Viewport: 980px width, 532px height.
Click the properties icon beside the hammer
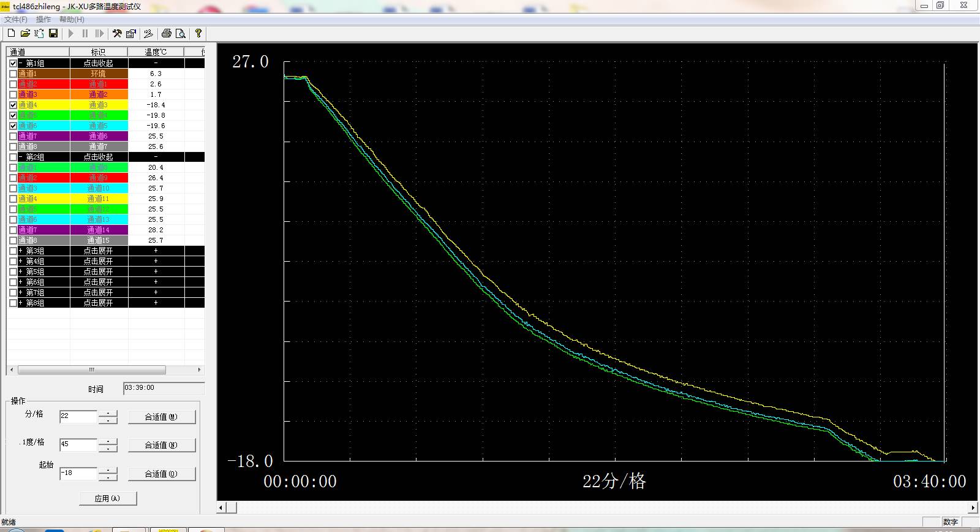[x=130, y=34]
